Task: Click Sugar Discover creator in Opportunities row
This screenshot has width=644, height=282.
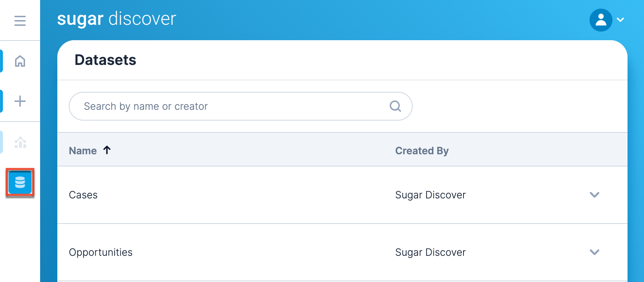Action: pos(430,252)
